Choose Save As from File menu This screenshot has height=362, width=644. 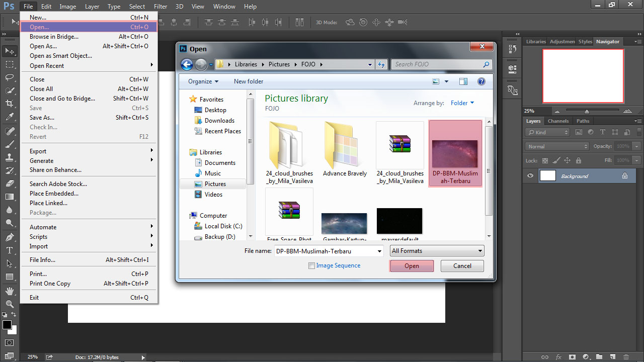coord(89,118)
